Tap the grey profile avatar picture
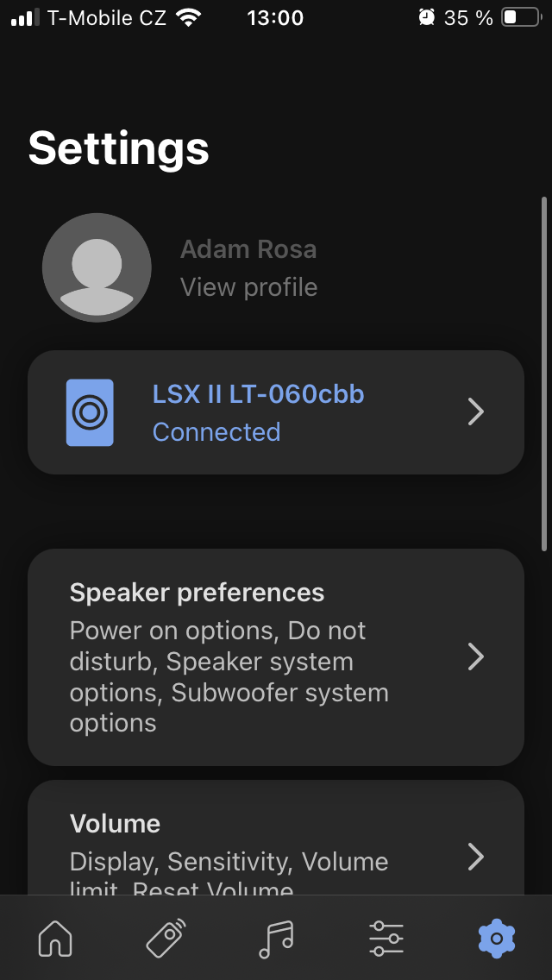Image resolution: width=552 pixels, height=980 pixels. [x=97, y=267]
